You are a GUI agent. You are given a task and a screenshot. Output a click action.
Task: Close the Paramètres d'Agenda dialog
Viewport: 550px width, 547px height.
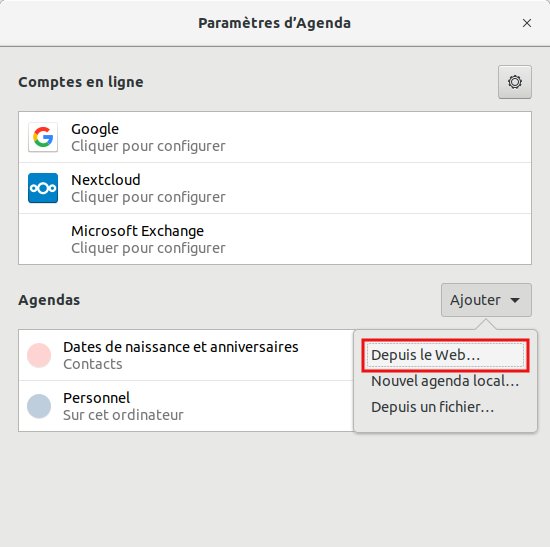click(x=526, y=23)
